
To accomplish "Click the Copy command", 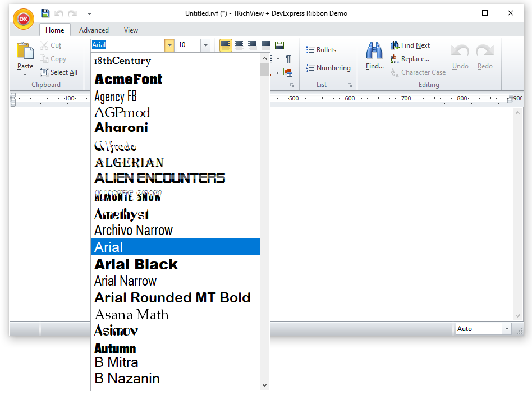I will (x=53, y=59).
